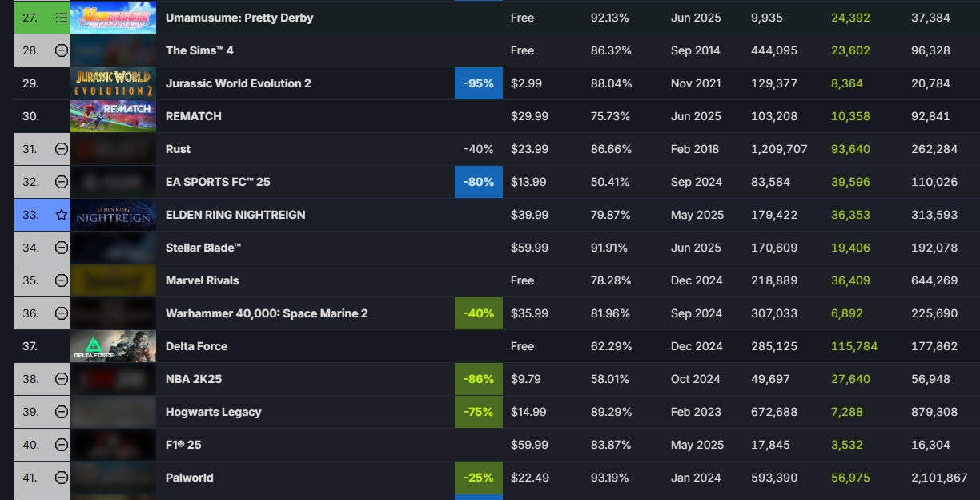Open the Delta Force thumbnail image

pyautogui.click(x=113, y=346)
